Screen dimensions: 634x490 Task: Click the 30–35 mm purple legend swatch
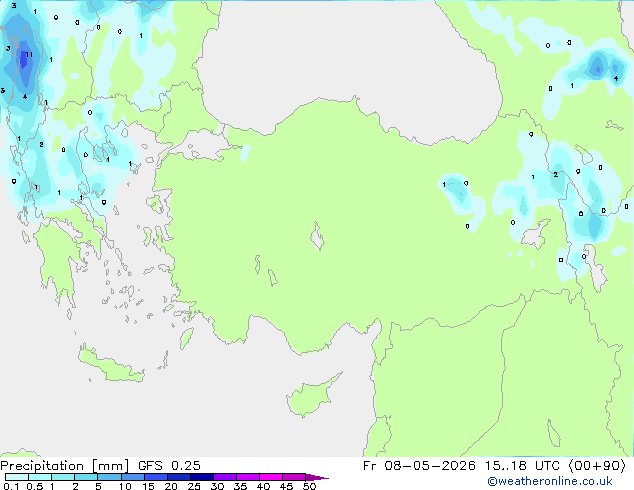tap(225, 477)
